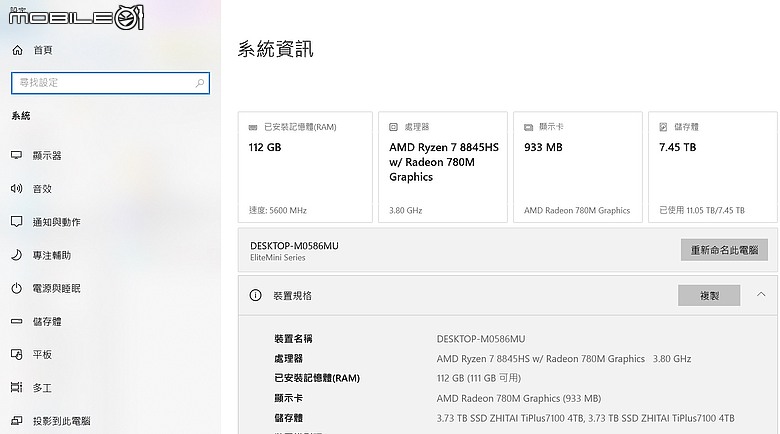This screenshot has height=434, width=780.
Task: Open the 顯示器 settings page
Action: 47,155
